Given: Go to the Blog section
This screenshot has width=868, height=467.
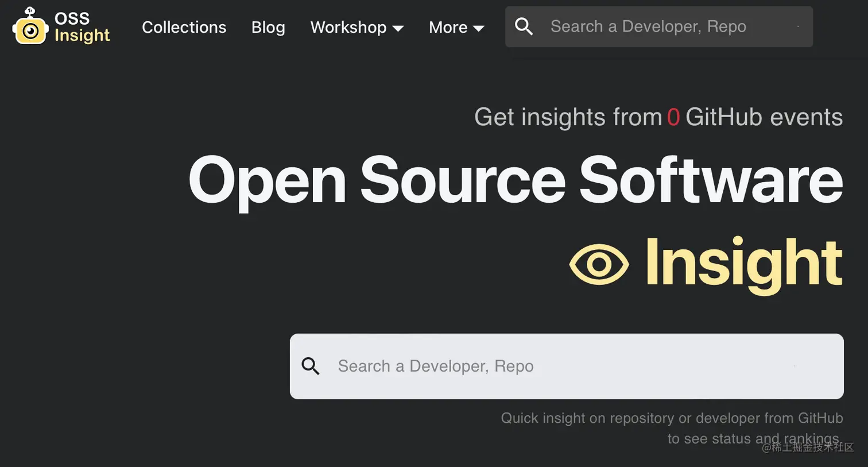Looking at the screenshot, I should [x=268, y=27].
